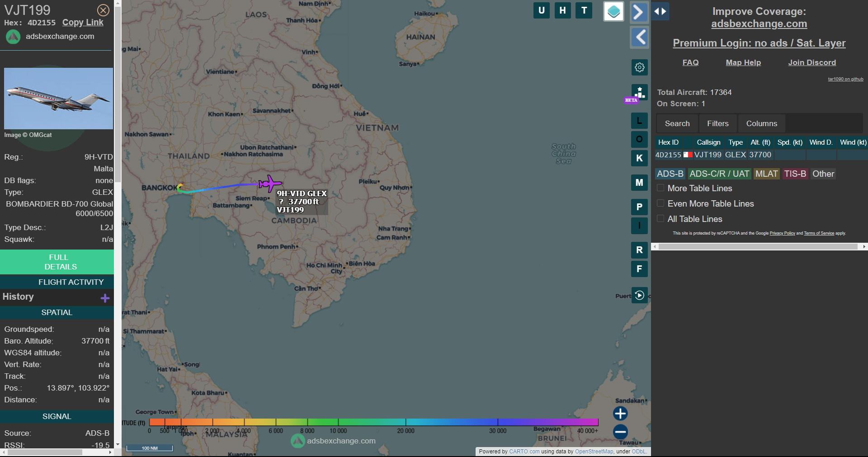Screen dimensions: 868x457
Task: Open the Columns tab
Action: pyautogui.click(x=762, y=123)
